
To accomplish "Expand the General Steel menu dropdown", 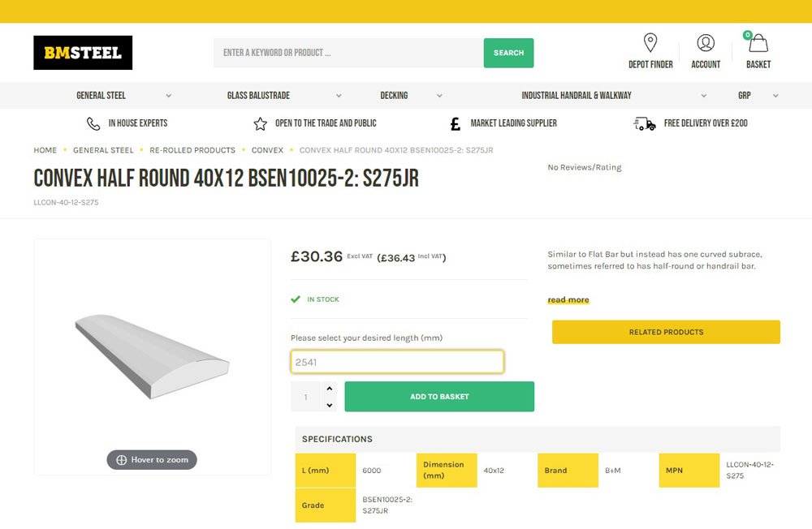I will tap(168, 96).
